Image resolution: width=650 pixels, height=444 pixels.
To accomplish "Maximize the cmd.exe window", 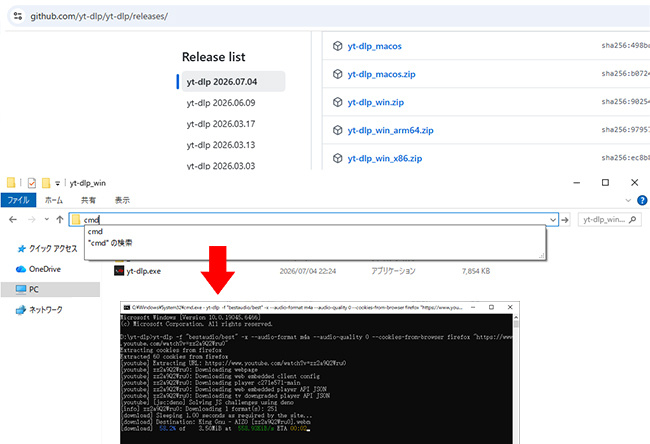I will coord(491,307).
